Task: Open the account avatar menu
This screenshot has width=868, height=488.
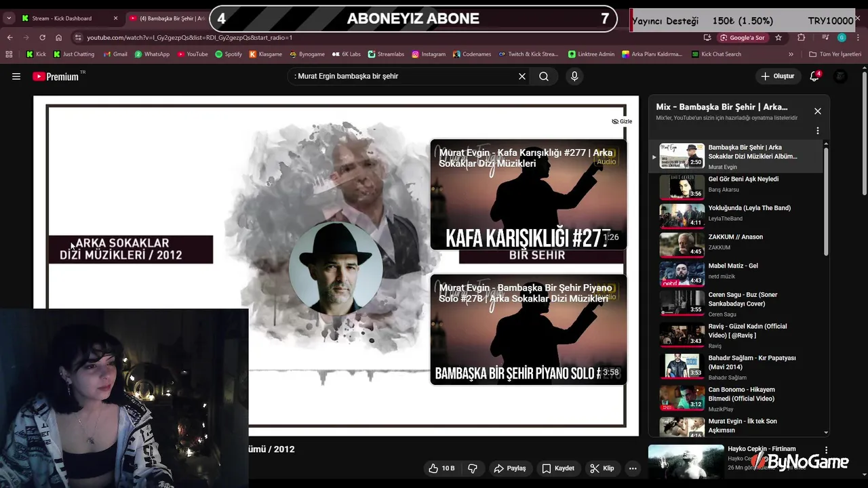Action: 840,77
